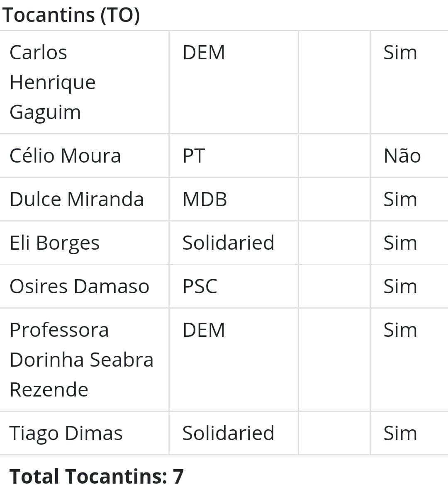Select Solidaried party in Eli Borges row
448x494 pixels.
[228, 243]
